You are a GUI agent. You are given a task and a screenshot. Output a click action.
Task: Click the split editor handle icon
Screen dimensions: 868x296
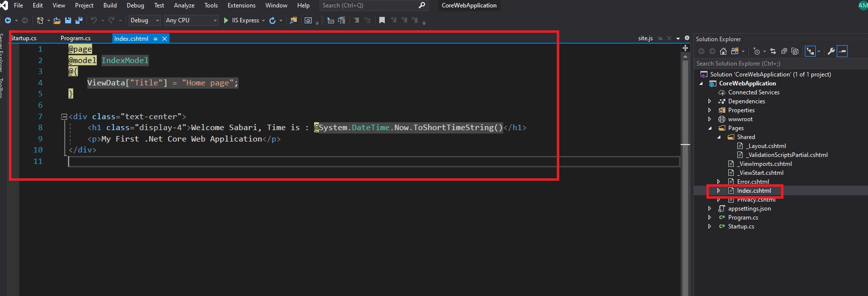point(686,48)
